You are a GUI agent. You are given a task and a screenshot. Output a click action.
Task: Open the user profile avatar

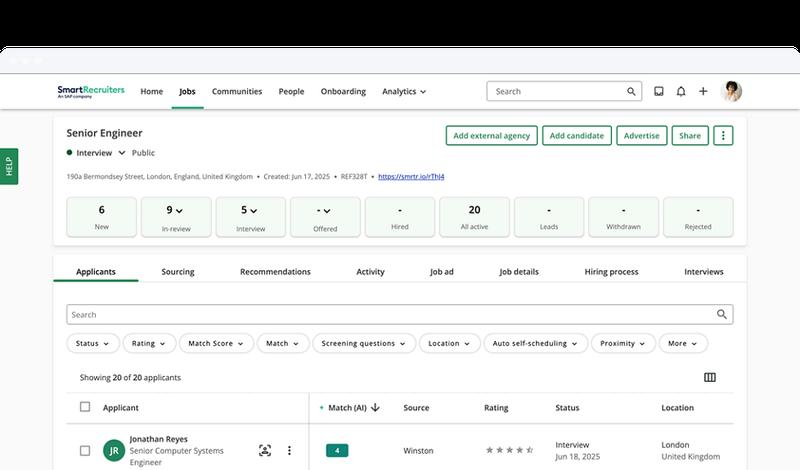pyautogui.click(x=731, y=91)
